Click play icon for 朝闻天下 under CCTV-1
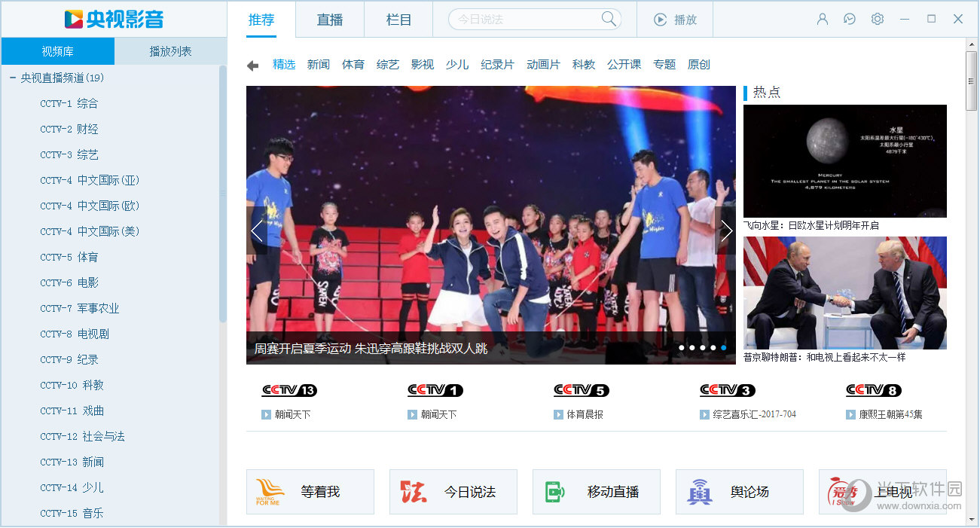This screenshot has height=528, width=980. pyautogui.click(x=412, y=415)
